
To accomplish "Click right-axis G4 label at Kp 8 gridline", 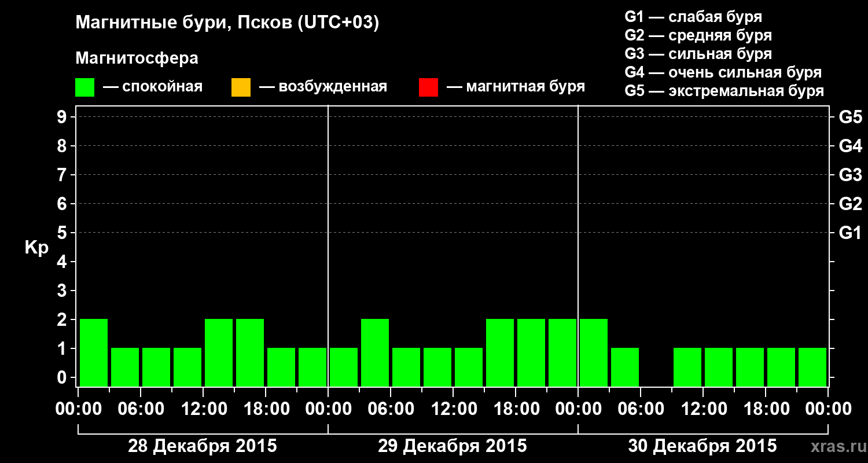I will tap(851, 146).
